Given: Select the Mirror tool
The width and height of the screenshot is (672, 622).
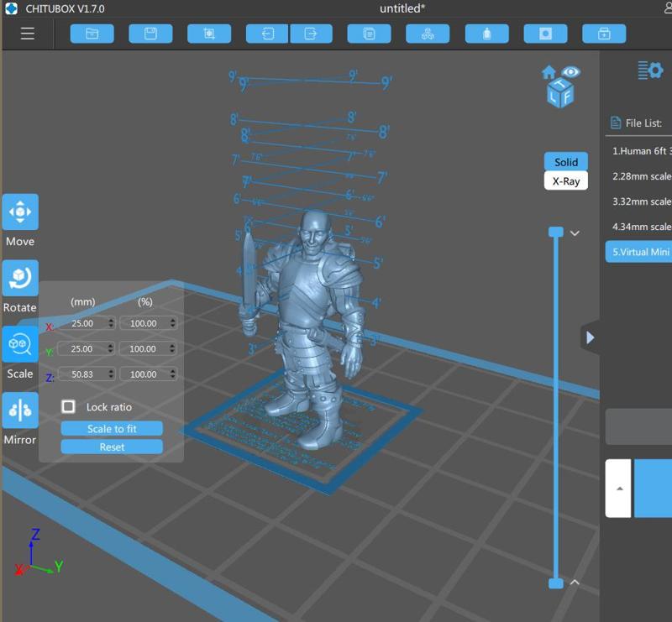Looking at the screenshot, I should 20,410.
